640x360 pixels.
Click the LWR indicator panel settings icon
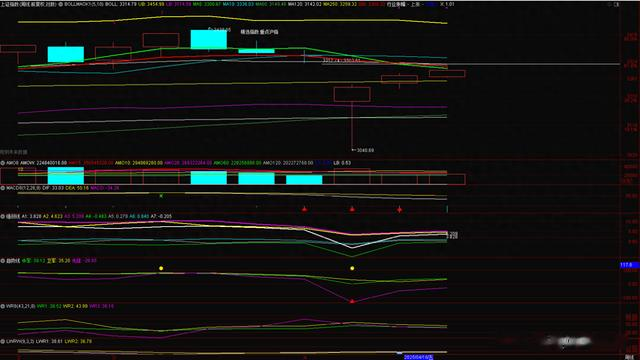2,341
